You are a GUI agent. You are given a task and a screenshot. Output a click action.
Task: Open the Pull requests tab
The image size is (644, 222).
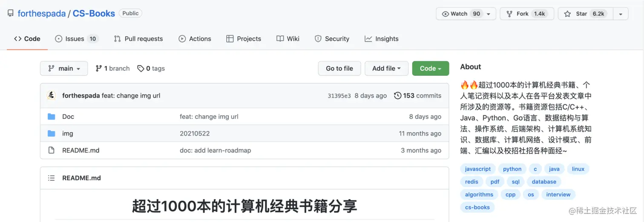click(138, 39)
